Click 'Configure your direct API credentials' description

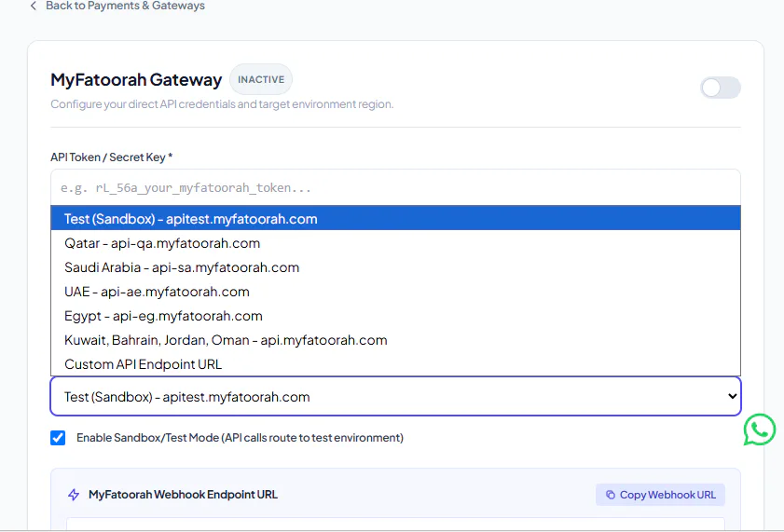222,104
